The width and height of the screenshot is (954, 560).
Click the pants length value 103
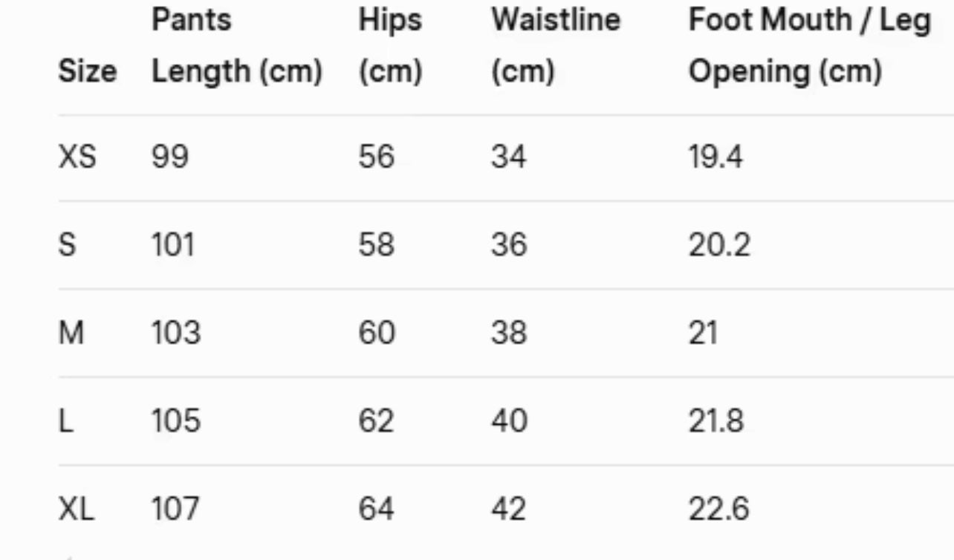click(176, 333)
